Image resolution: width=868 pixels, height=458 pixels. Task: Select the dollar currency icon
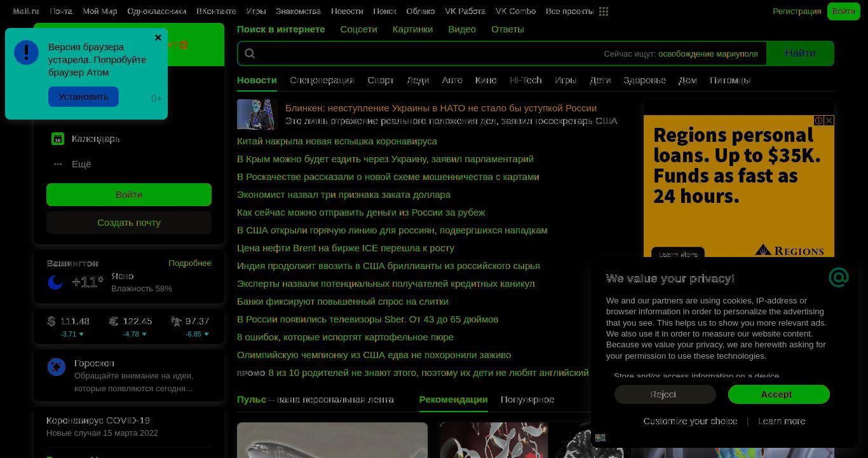51,321
